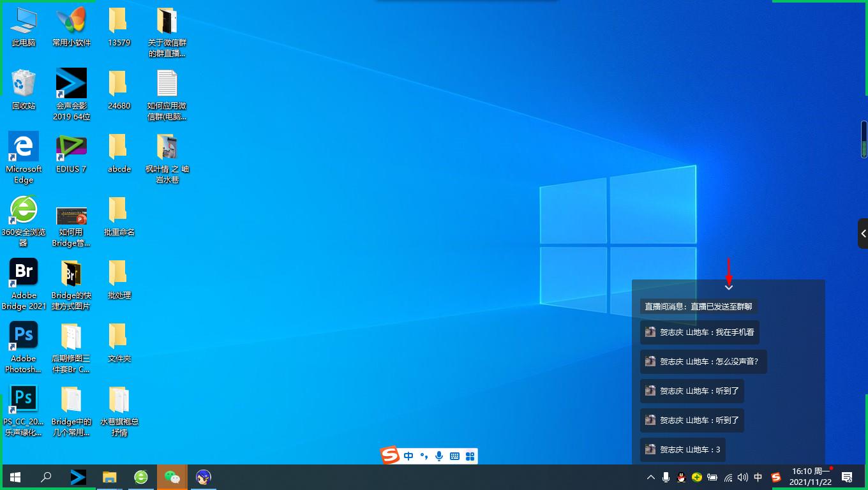The width and height of the screenshot is (868, 490).
Task: Select the 360安全浏览器 desktop shortcut
Action: click(24, 221)
